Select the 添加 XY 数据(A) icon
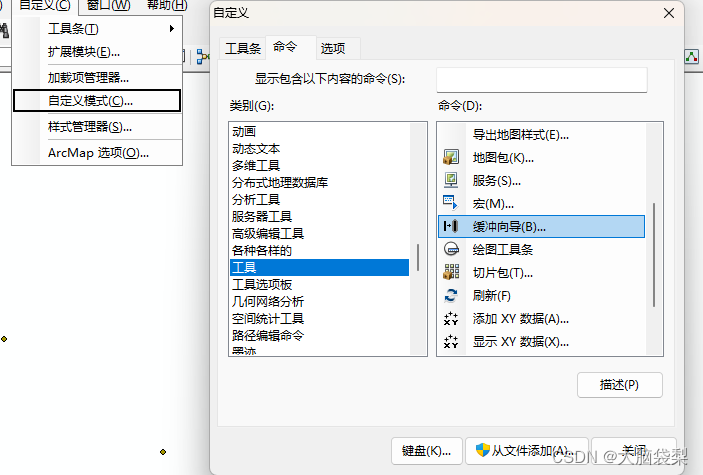This screenshot has height=475, width=703. pyautogui.click(x=451, y=318)
